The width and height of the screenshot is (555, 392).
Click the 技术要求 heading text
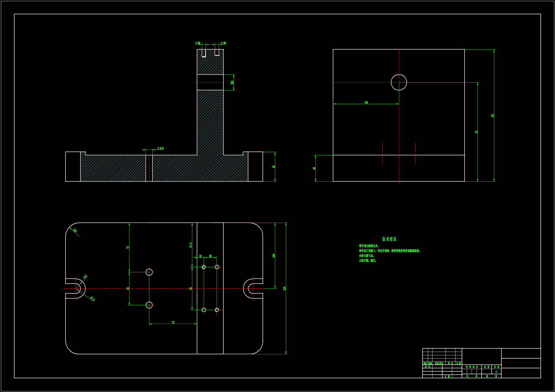[389, 239]
